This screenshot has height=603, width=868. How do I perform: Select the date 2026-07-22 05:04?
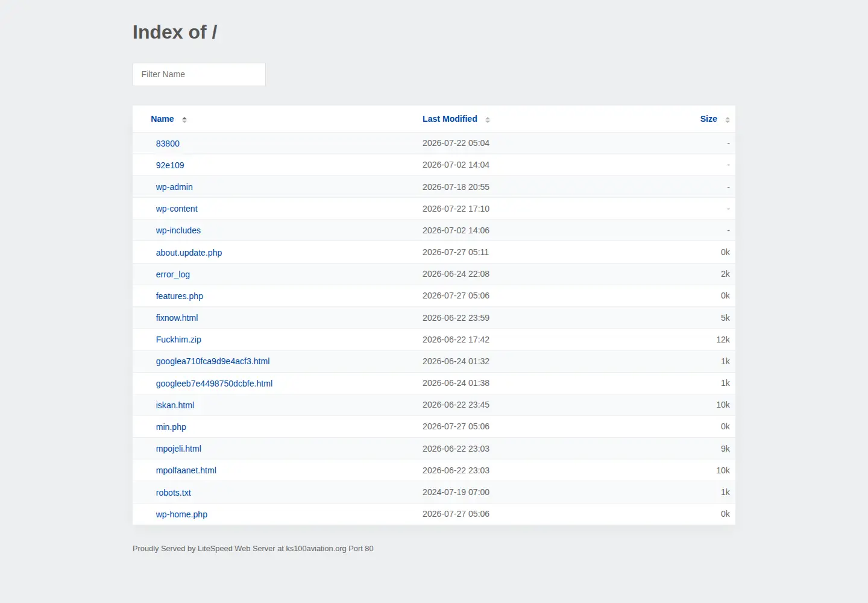pos(456,143)
